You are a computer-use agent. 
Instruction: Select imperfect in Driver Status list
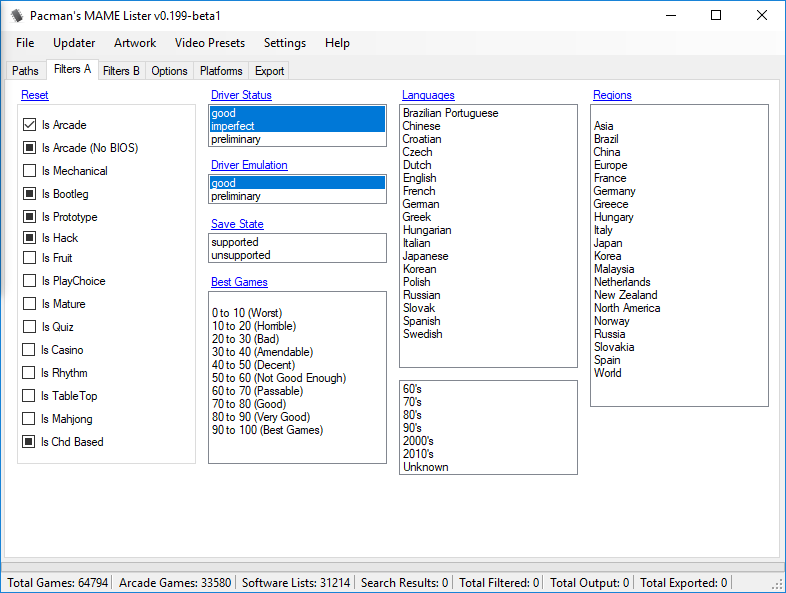click(x=297, y=126)
